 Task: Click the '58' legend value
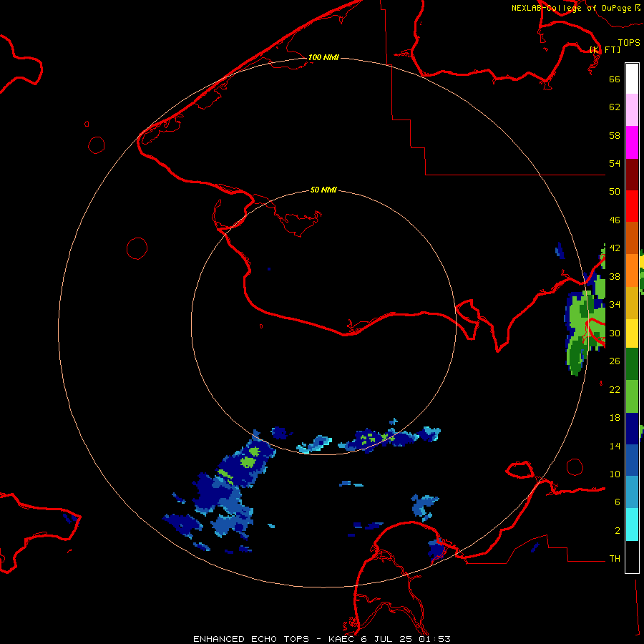click(615, 135)
